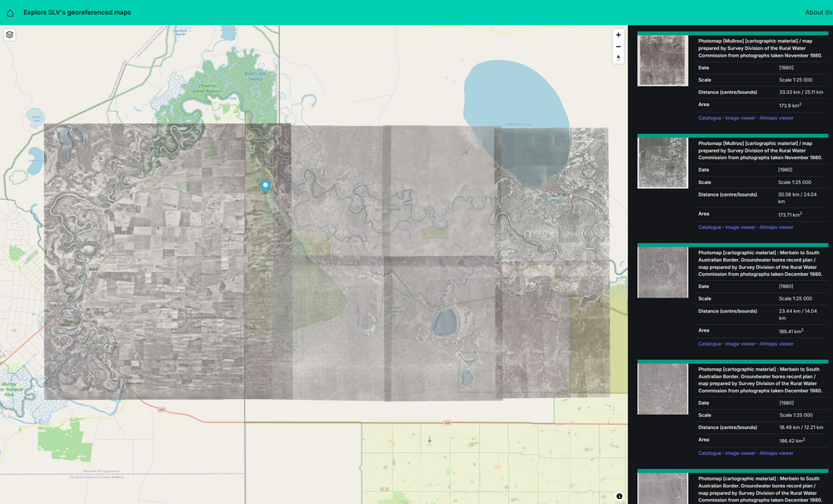Open Allmaps viewer for second Mullroo photomap

(x=776, y=227)
